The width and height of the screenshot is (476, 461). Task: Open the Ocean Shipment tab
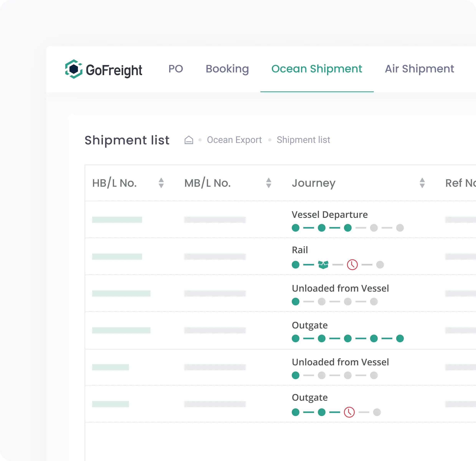pyautogui.click(x=317, y=69)
